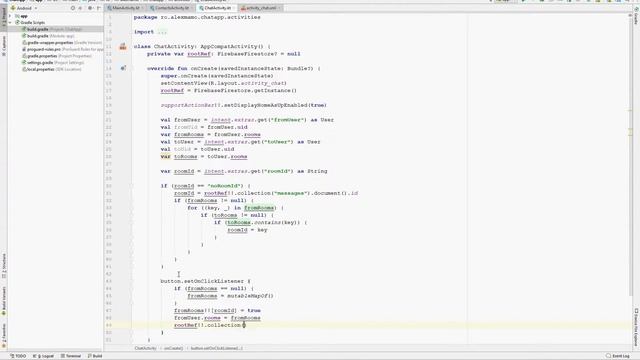Close the activity_chat.xml tab
640x360 pixels.
[280, 8]
